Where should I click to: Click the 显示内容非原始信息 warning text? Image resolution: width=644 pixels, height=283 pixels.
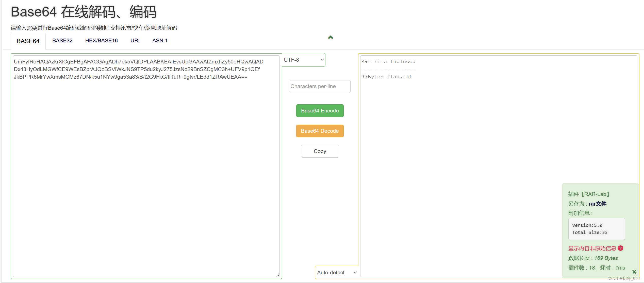pos(592,248)
